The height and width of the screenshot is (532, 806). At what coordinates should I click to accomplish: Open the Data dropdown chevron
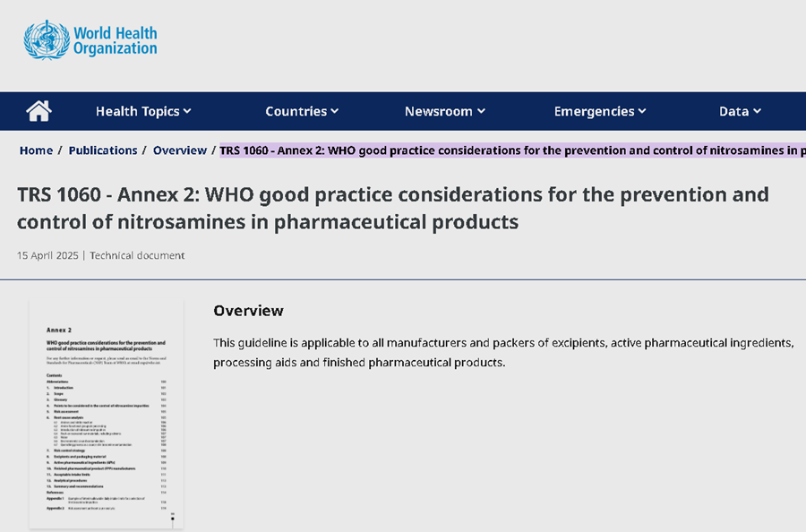point(757,112)
